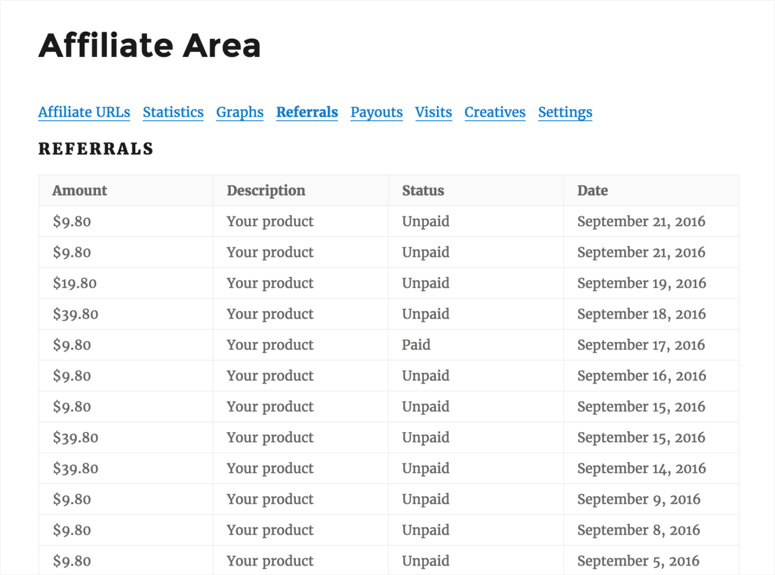Click the REFERRALS section heading
This screenshot has width=775, height=575.
pos(96,149)
